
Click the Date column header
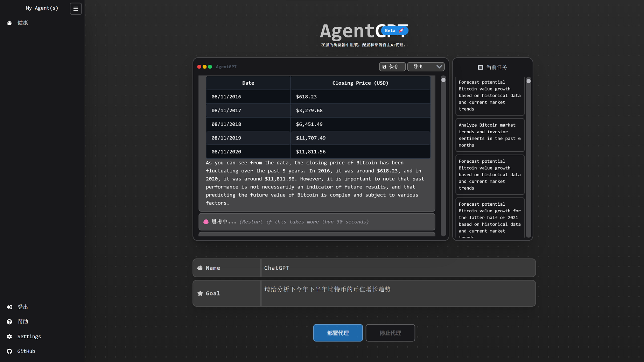[248, 83]
